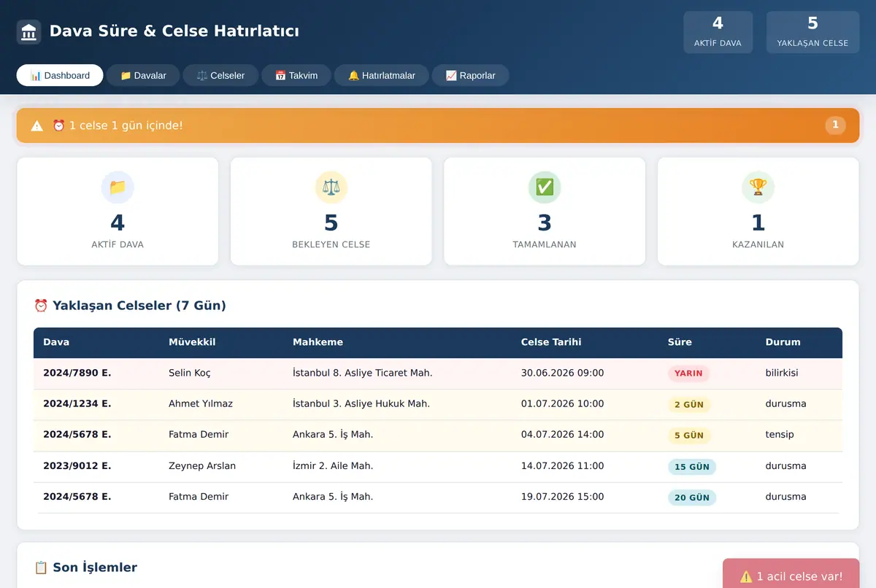Click the courthouse logo icon in header
The width and height of the screenshot is (876, 588).
[x=29, y=32]
